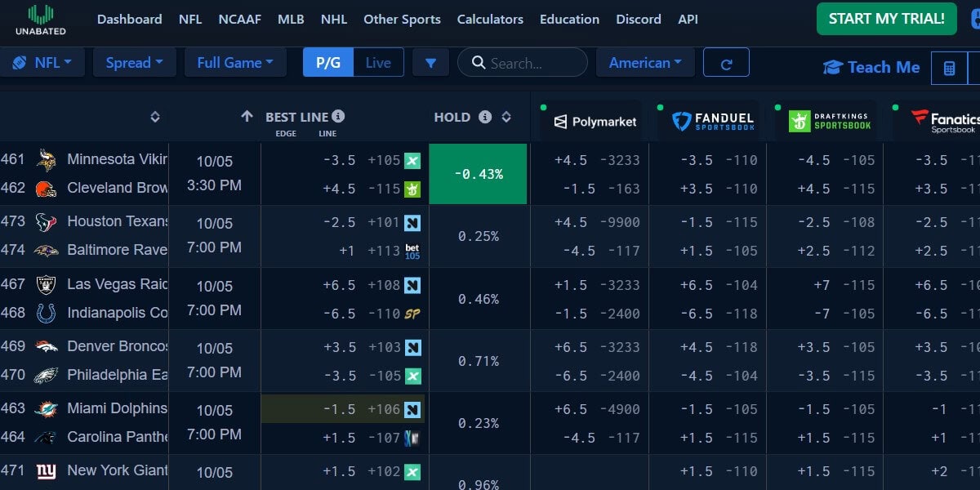Click the START MY TRIAL! button
Image resolution: width=980 pixels, height=490 pixels.
[x=886, y=19]
